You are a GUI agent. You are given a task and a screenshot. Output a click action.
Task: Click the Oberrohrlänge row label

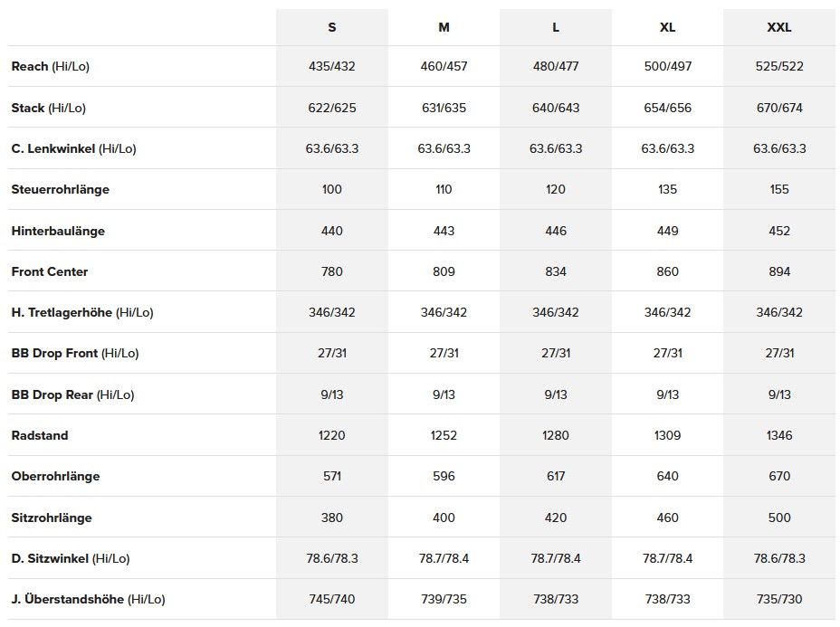pos(55,476)
